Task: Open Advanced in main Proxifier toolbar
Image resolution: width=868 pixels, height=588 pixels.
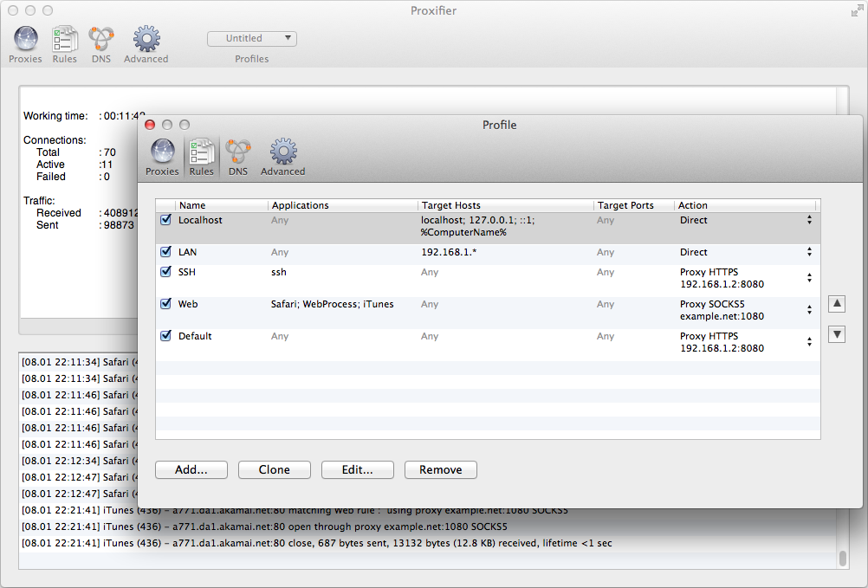Action: 146,44
